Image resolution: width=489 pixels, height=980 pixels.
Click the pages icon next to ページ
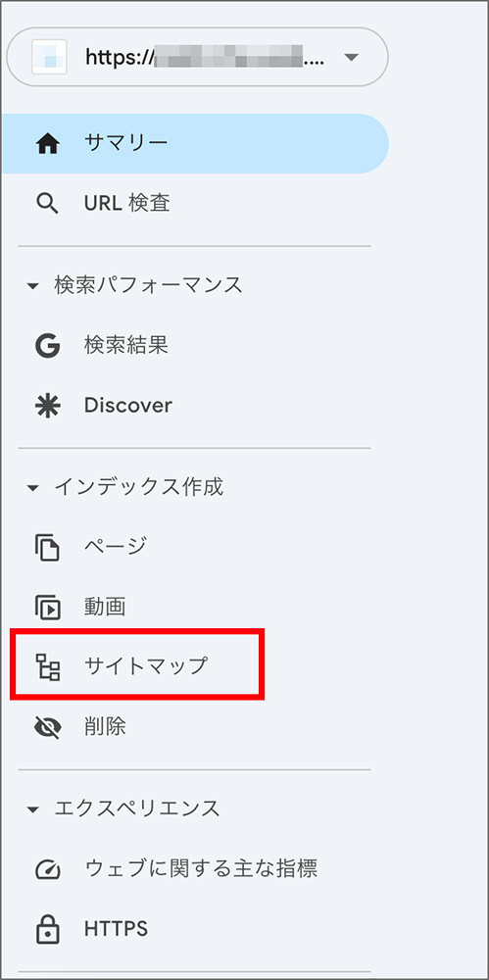pos(48,547)
